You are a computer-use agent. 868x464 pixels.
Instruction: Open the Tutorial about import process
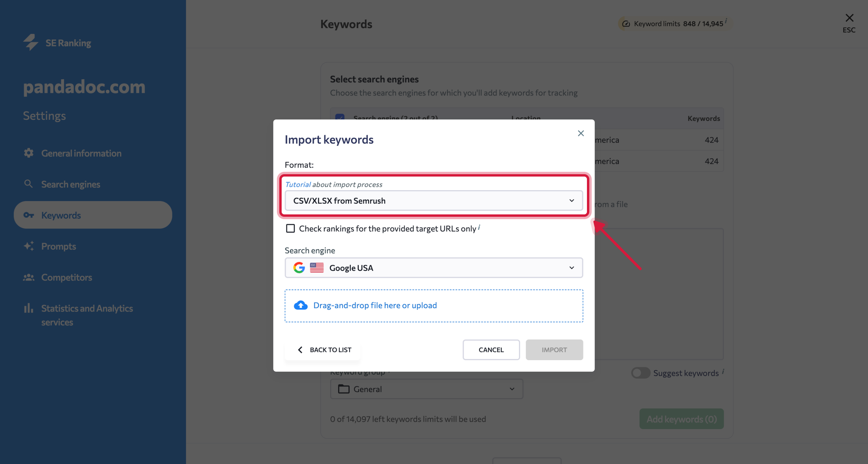[x=298, y=184]
